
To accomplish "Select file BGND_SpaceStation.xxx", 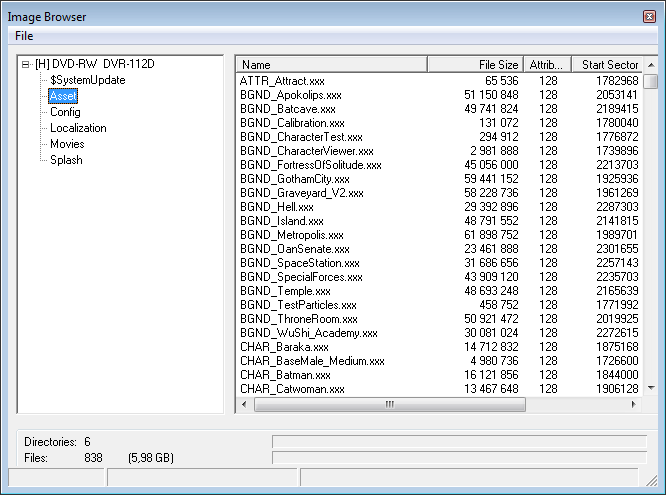I will pos(299,263).
